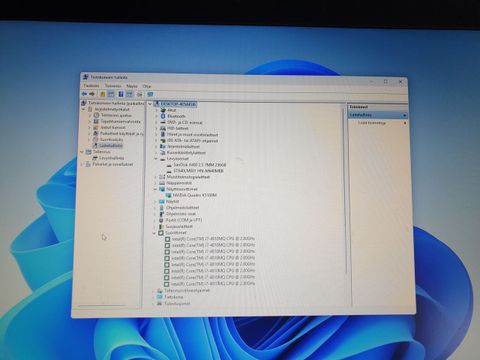Click Lisää toimintoja in the actions pane
The image size is (480, 360).
pos(372,123)
